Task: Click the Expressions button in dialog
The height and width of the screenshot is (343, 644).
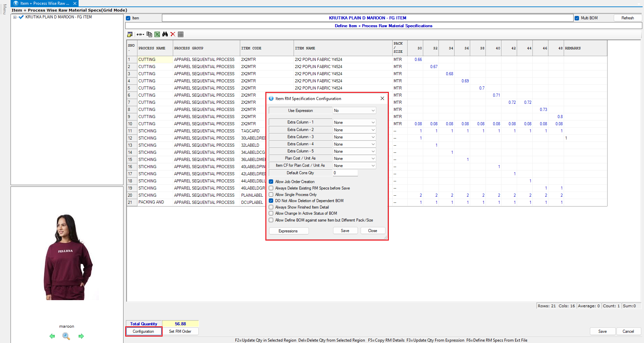Action: tap(288, 231)
